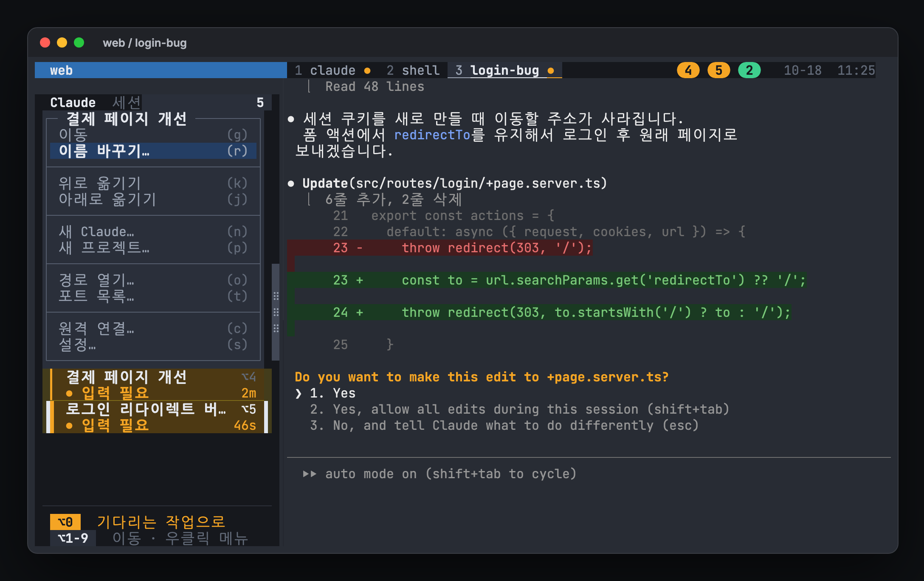
Task: Choose option 2 allow all edits
Action: (x=520, y=409)
